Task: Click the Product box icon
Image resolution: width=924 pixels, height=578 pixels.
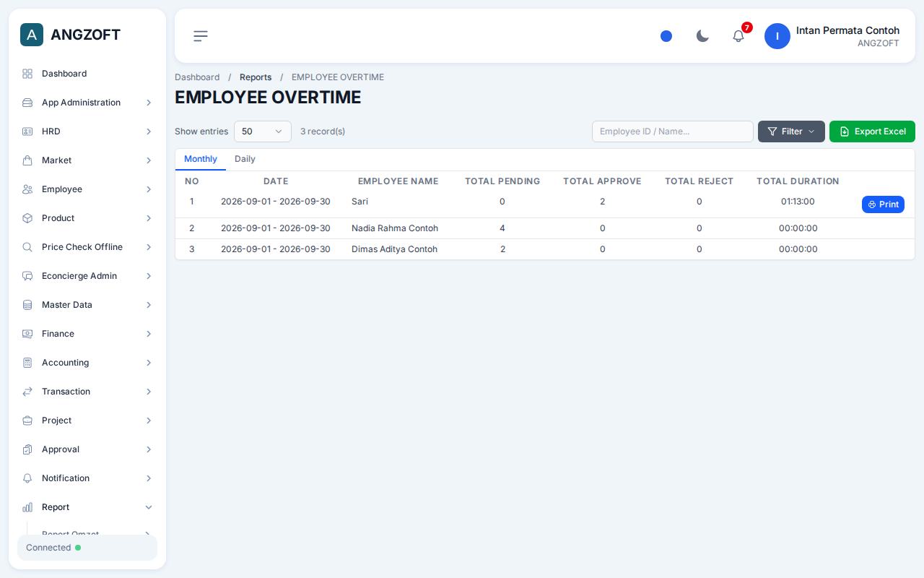Action: point(27,218)
